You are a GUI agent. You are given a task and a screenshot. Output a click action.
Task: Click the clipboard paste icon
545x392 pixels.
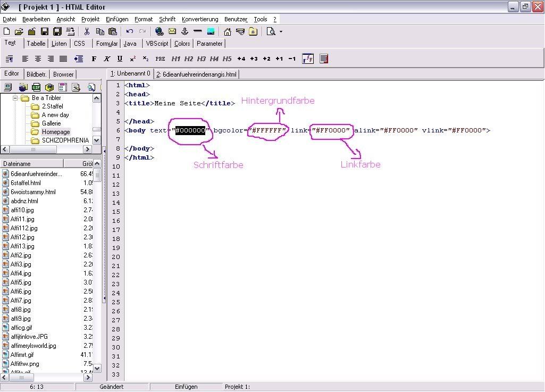pos(113,32)
